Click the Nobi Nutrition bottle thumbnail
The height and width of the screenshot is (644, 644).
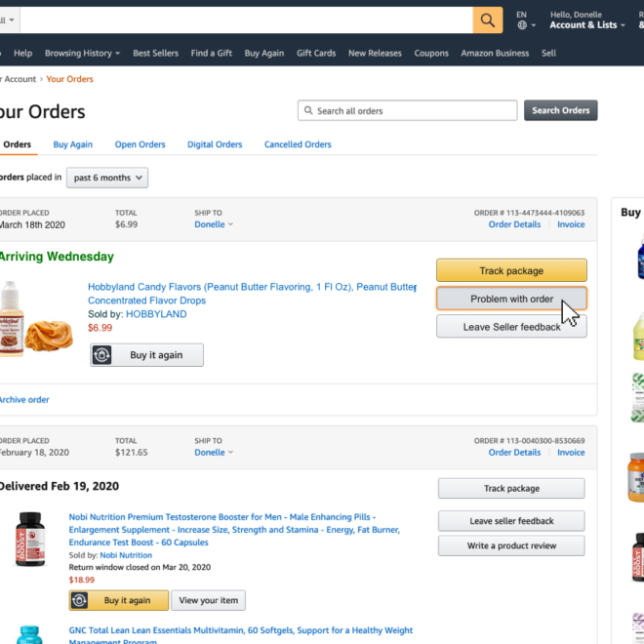[30, 539]
